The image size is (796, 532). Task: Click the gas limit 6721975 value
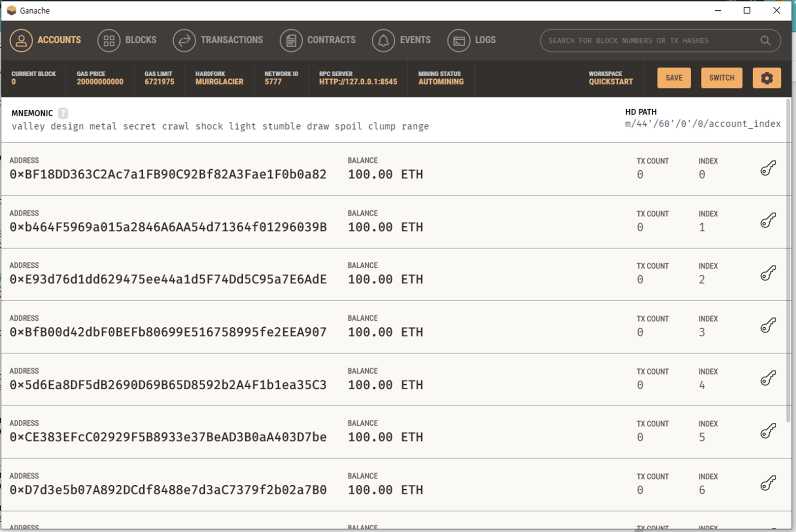click(159, 82)
